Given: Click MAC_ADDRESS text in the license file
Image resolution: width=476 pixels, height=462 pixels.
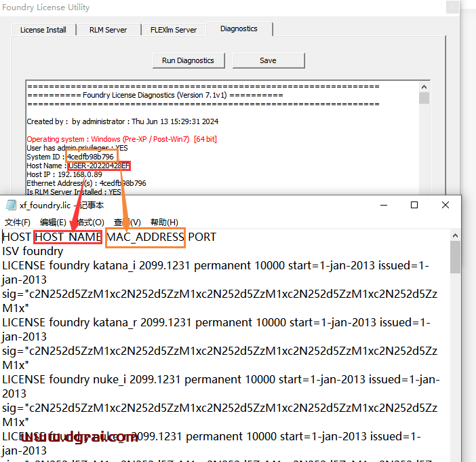Looking at the screenshot, I should [x=145, y=237].
